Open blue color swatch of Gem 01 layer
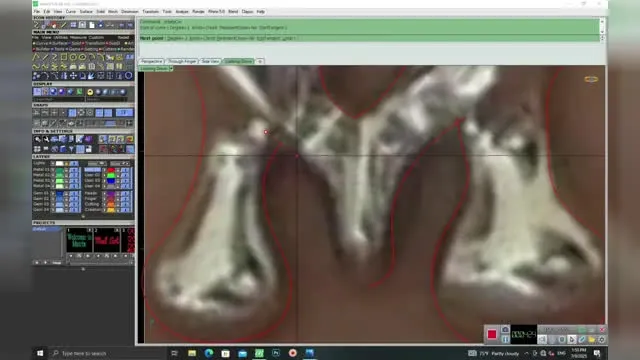Image resolution: width=640 pixels, height=360 pixels. coord(60,193)
